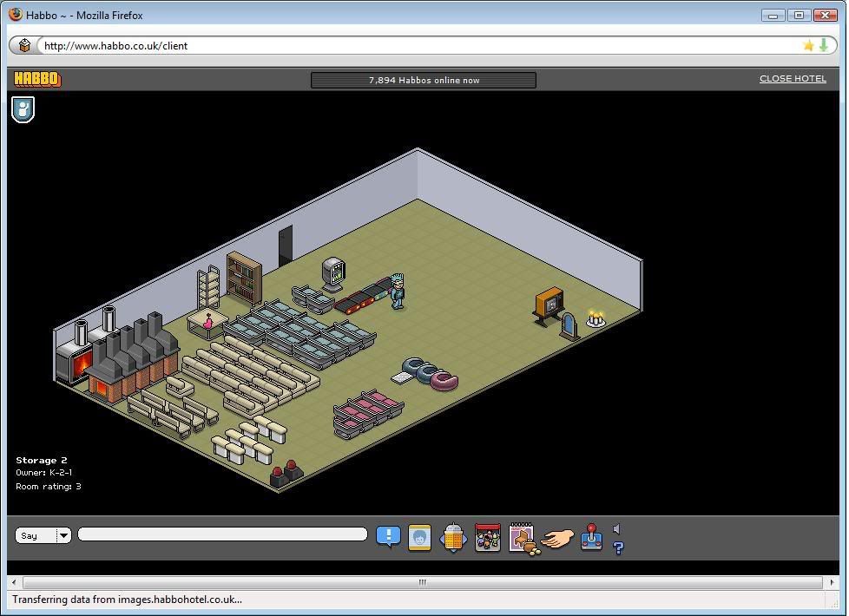This screenshot has width=849, height=616.
Task: Open the inventory hand icon
Action: click(x=557, y=539)
